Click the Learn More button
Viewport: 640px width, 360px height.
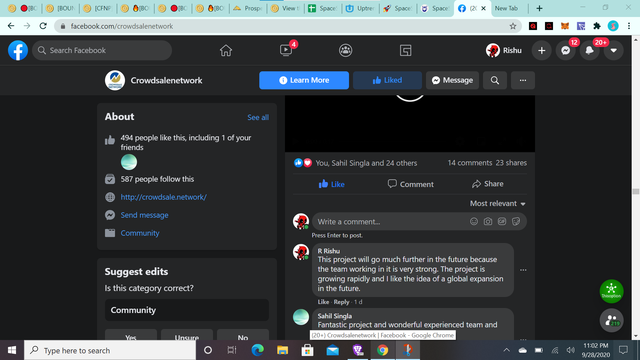point(304,80)
